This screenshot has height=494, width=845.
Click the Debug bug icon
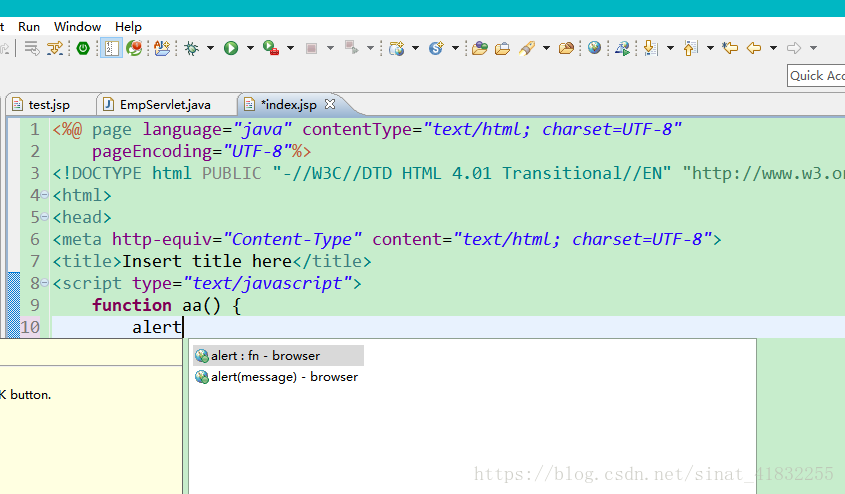[x=191, y=48]
